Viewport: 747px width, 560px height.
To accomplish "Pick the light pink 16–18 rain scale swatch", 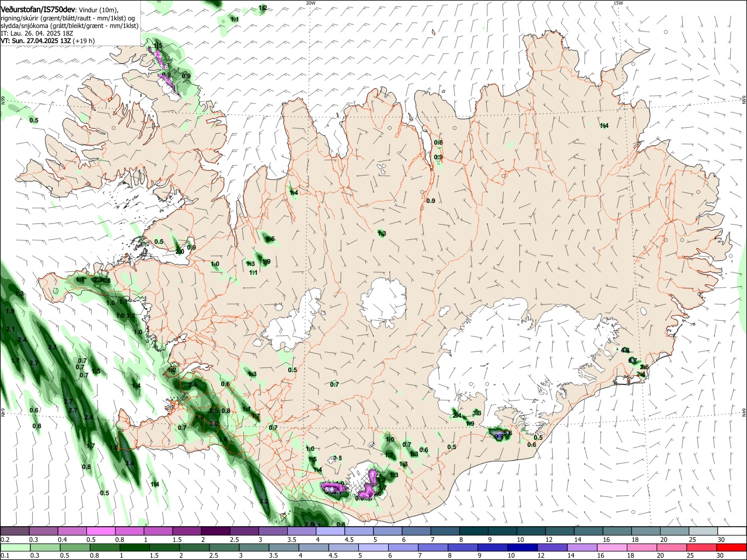I will tap(612, 547).
